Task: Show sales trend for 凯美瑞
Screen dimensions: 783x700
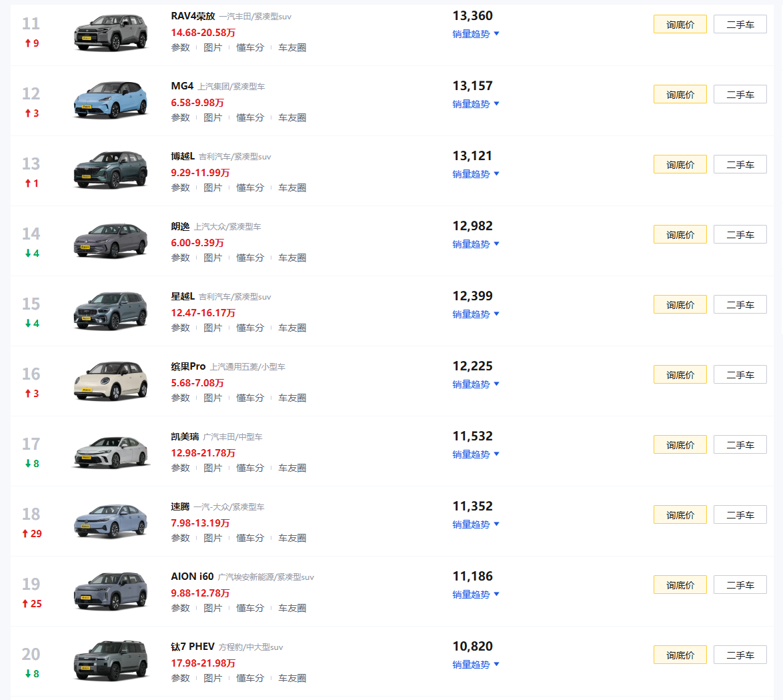Action: point(476,454)
